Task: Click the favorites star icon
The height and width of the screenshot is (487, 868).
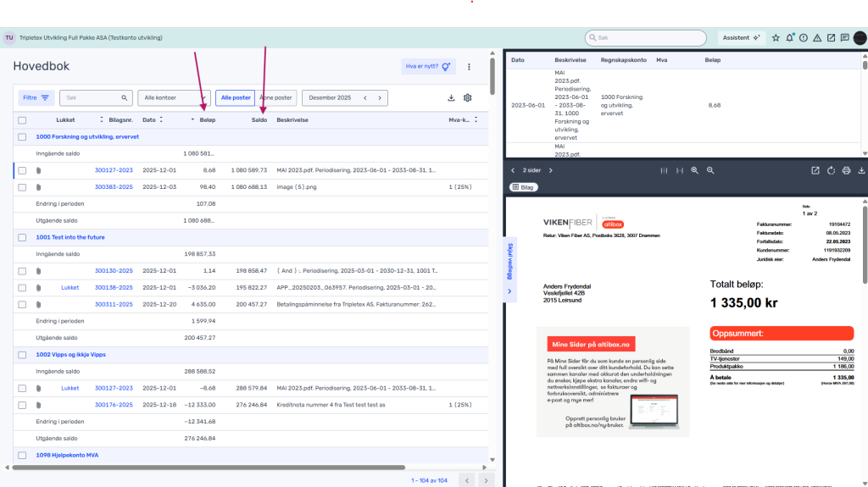Action: (776, 38)
